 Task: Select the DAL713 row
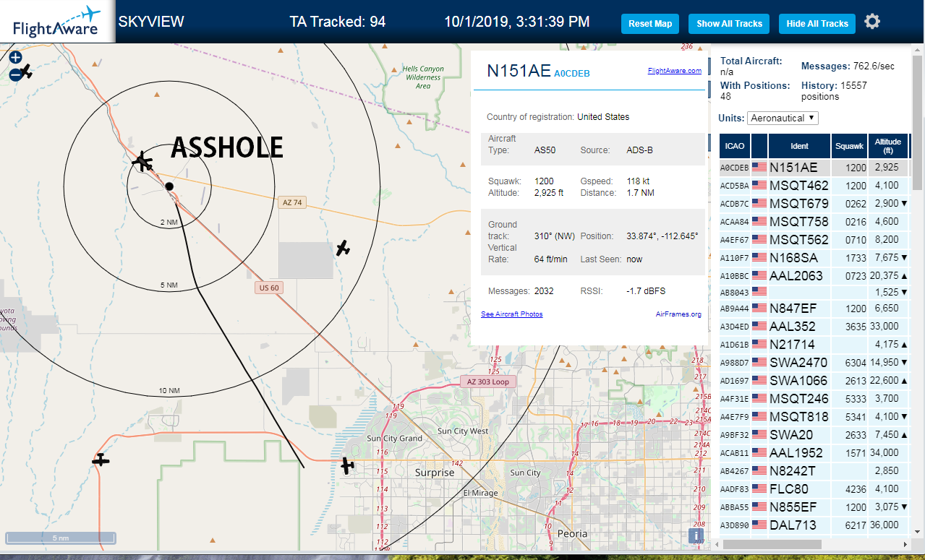814,525
